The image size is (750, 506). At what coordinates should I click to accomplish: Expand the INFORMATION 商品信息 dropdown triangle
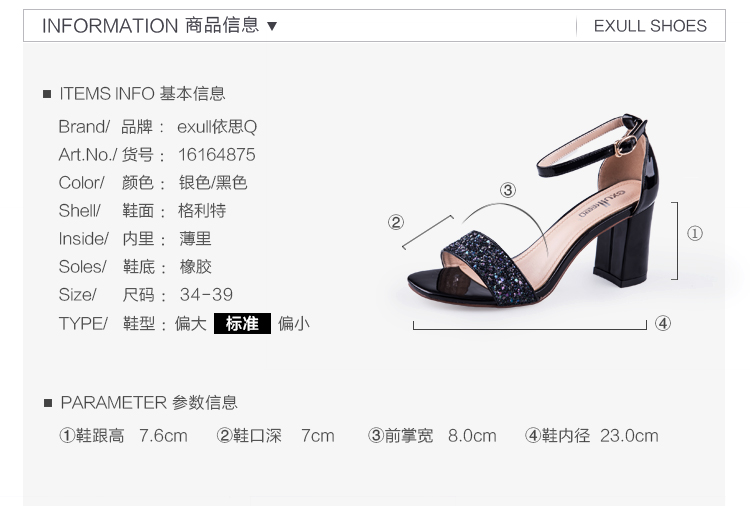click(272, 26)
